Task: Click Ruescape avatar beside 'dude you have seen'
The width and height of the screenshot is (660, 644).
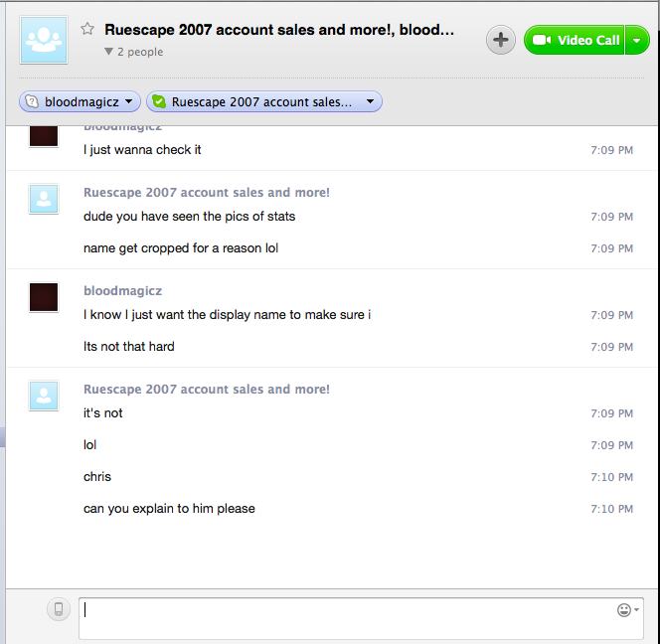Action: 44,199
